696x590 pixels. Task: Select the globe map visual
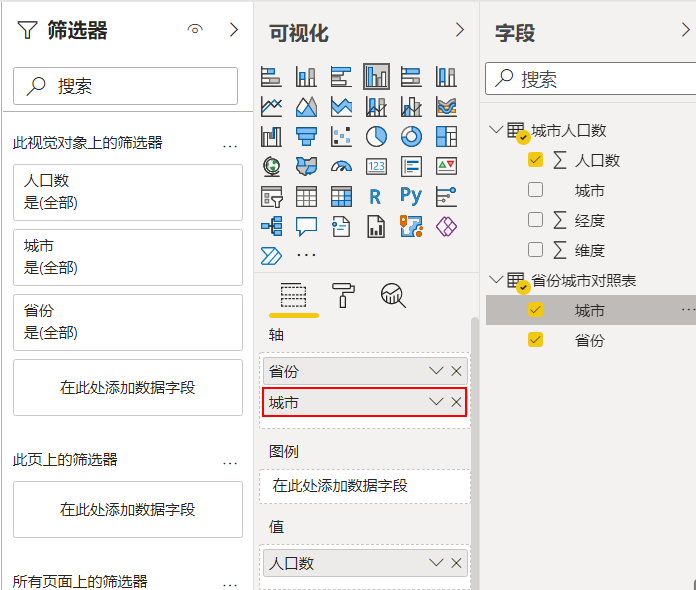point(271,166)
